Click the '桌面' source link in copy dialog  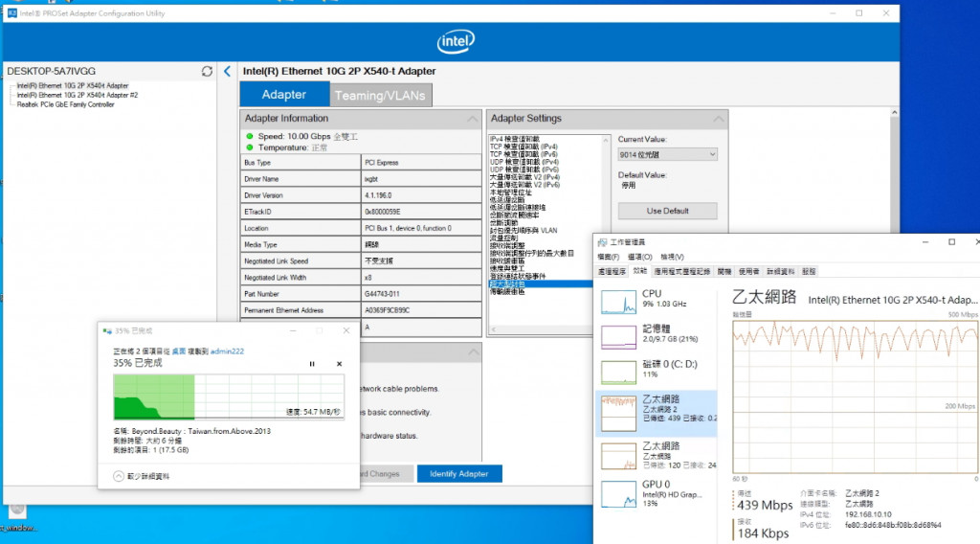click(179, 351)
